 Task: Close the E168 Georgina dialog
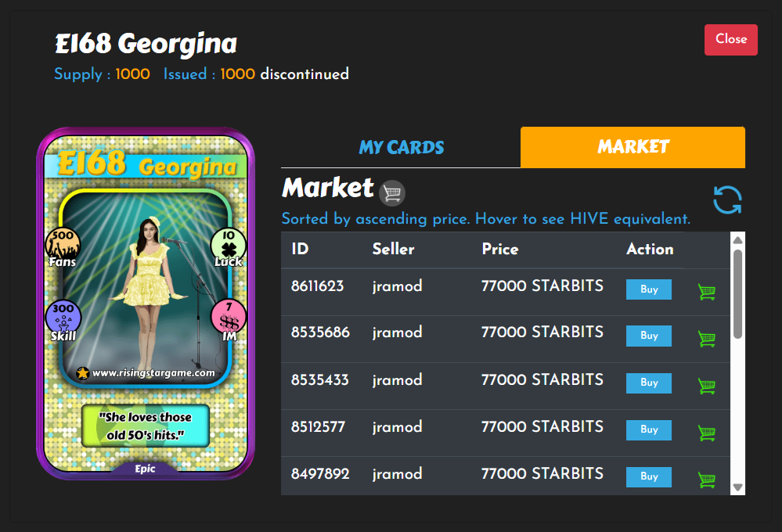(730, 39)
